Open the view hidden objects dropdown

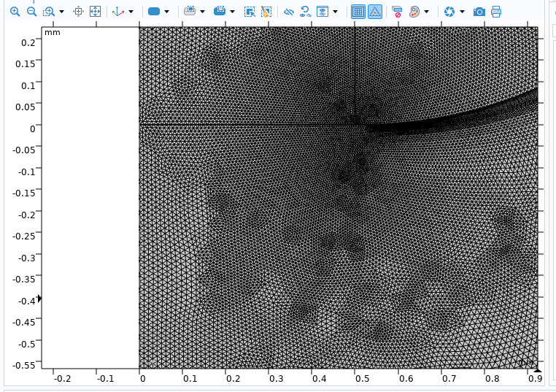click(336, 12)
